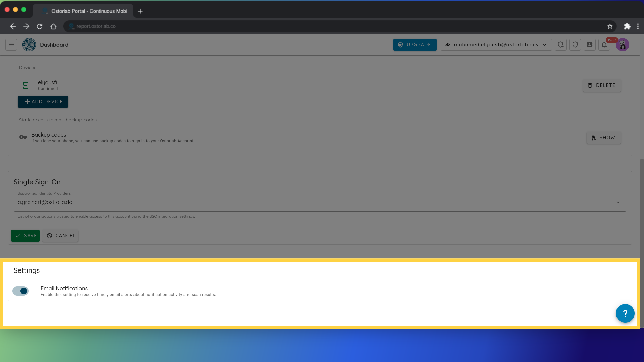Click the add-shield new scan icon

[x=560, y=45]
